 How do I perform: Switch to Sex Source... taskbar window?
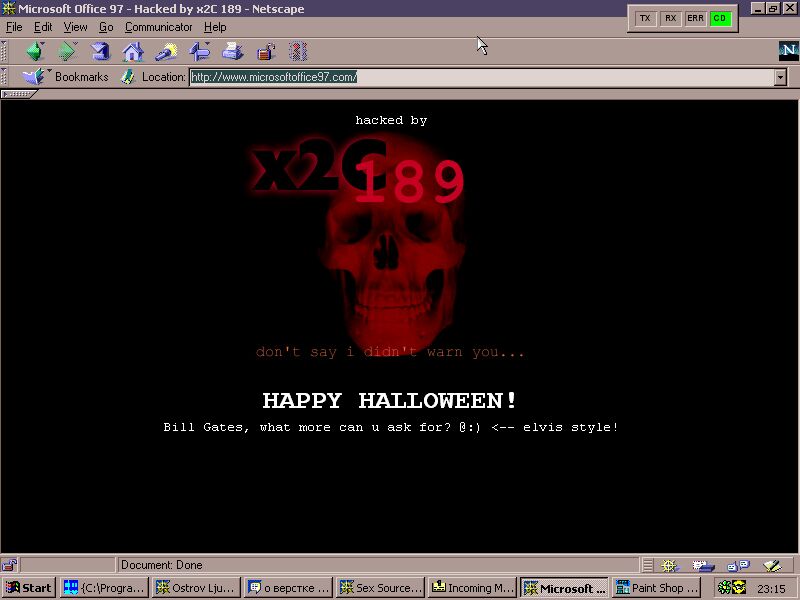click(380, 588)
